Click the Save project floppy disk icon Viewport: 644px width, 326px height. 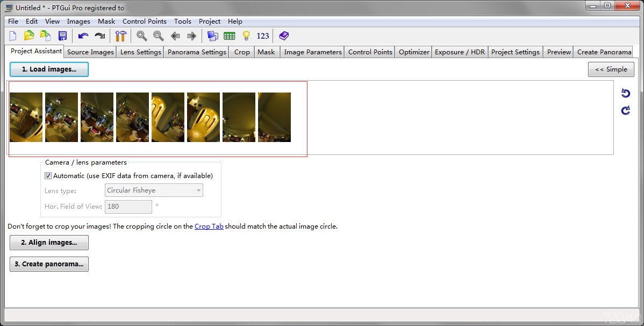(x=62, y=36)
